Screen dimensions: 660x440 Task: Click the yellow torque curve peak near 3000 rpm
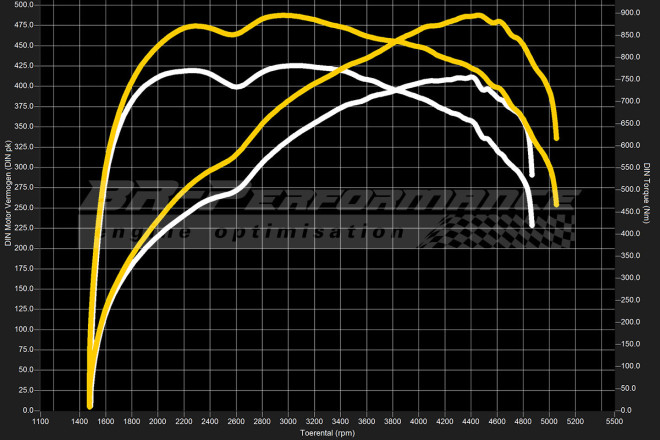click(x=285, y=16)
